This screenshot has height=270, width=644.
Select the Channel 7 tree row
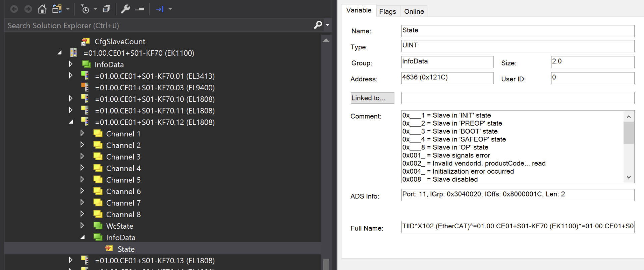(x=123, y=203)
